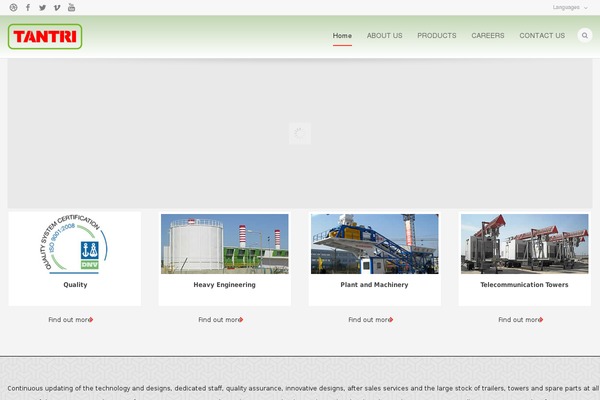
Task: Click the ISO certification Quality image
Action: point(75,244)
